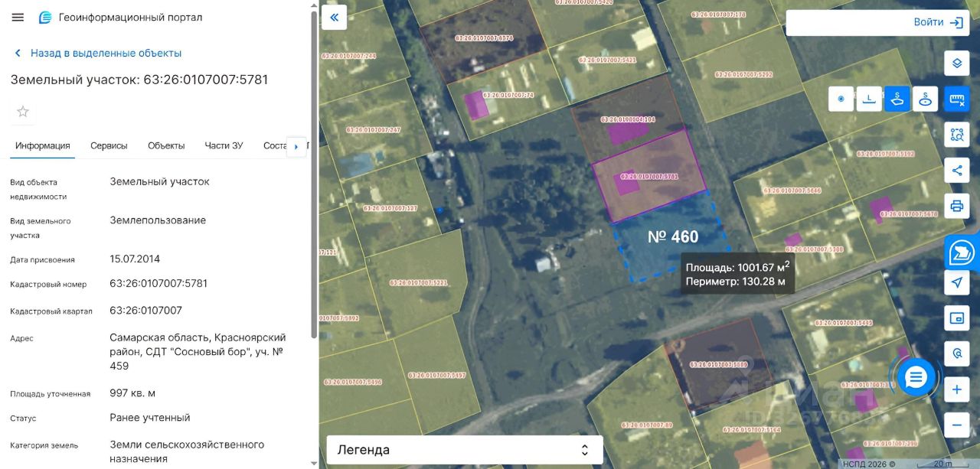980x469 pixels.
Task: Open the hamburger main menu
Action: pyautogui.click(x=18, y=17)
